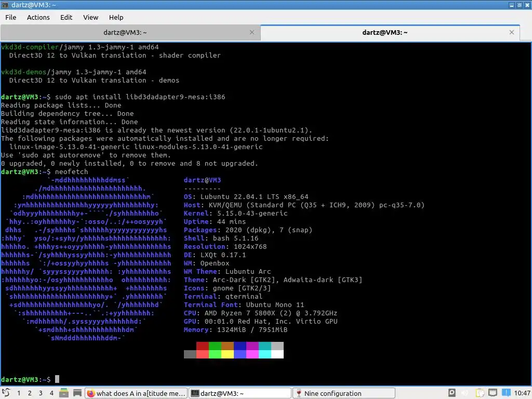Click the 'Icons: gnome [GTK2/3]' line
Image resolution: width=532 pixels, height=399 pixels.
(x=228, y=288)
